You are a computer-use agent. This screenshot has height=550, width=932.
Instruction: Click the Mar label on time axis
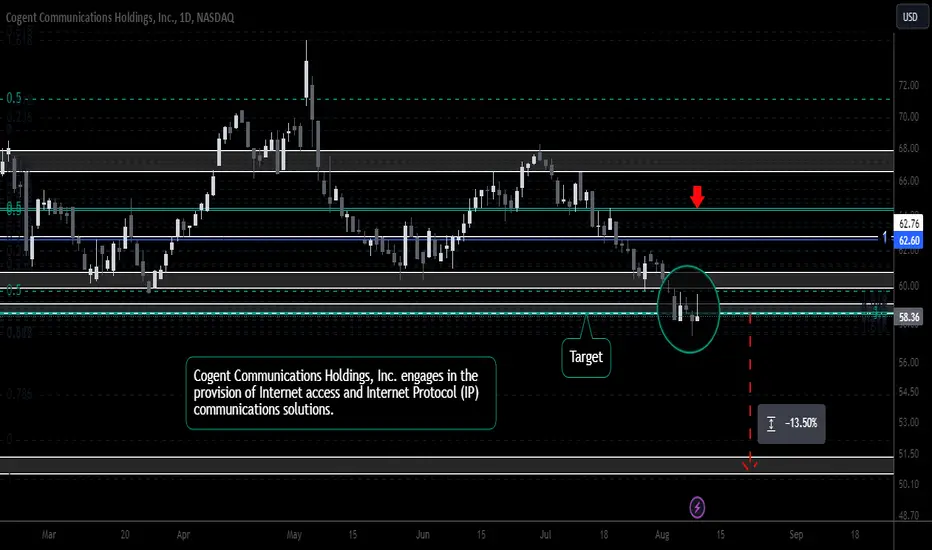[x=49, y=535]
